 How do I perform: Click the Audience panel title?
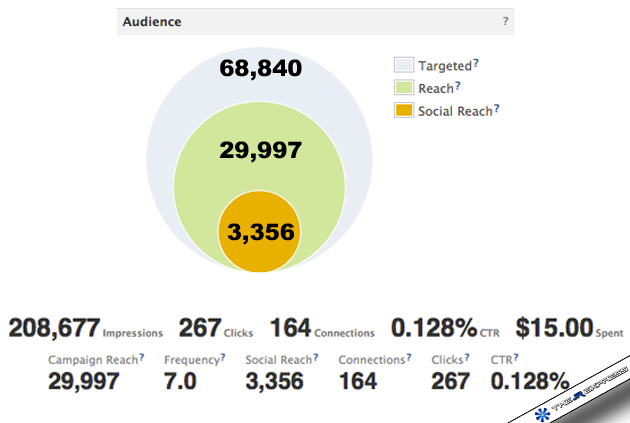[x=149, y=21]
